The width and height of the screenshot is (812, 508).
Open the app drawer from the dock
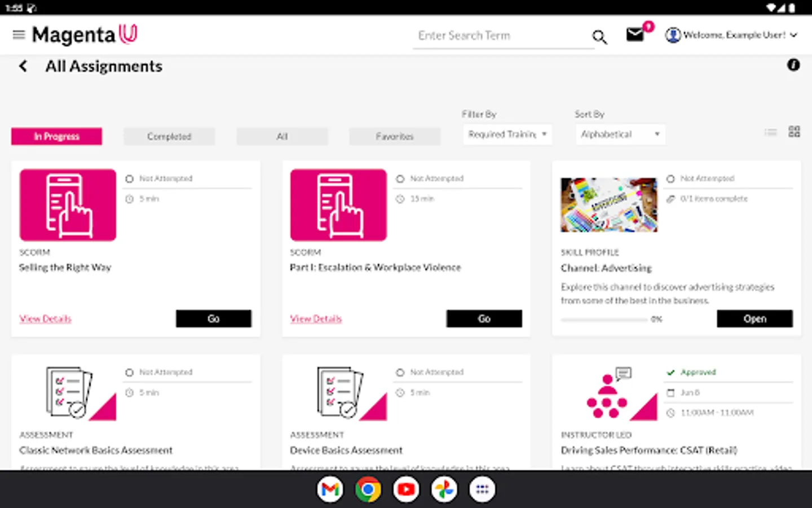(x=482, y=489)
